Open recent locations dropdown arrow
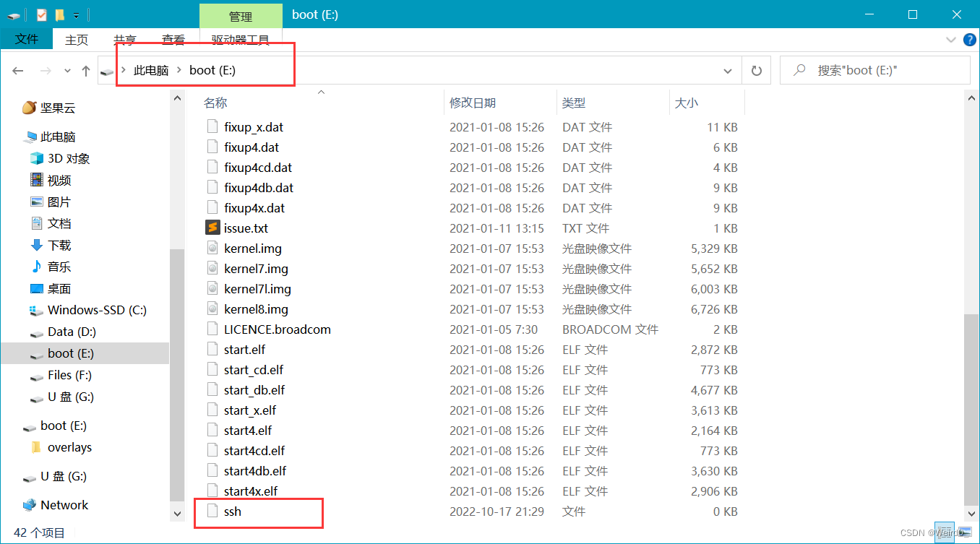Viewport: 980px width, 544px height. (x=68, y=71)
